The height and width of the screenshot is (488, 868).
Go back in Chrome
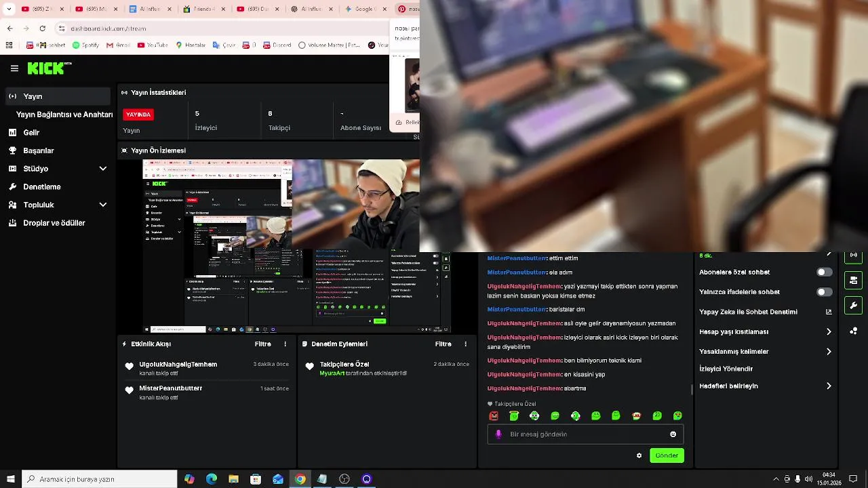point(9,28)
